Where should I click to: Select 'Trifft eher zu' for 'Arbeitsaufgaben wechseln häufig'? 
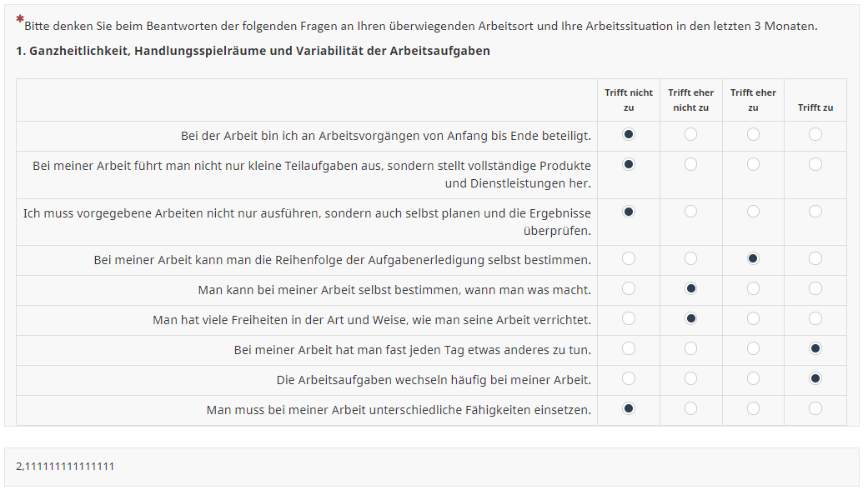[x=753, y=378]
